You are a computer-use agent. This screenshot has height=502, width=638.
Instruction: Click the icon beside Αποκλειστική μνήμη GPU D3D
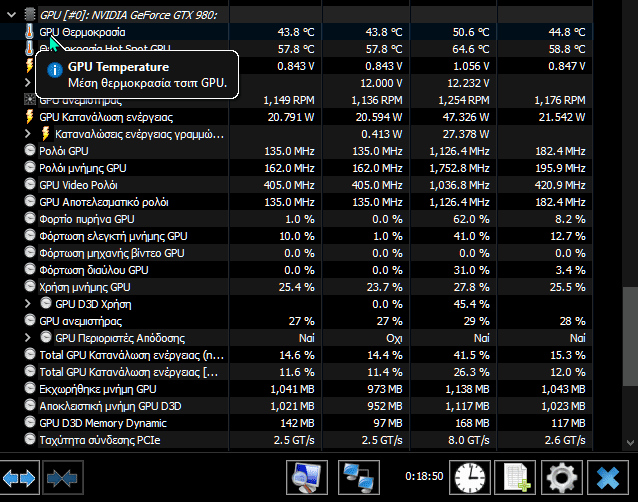(30, 406)
